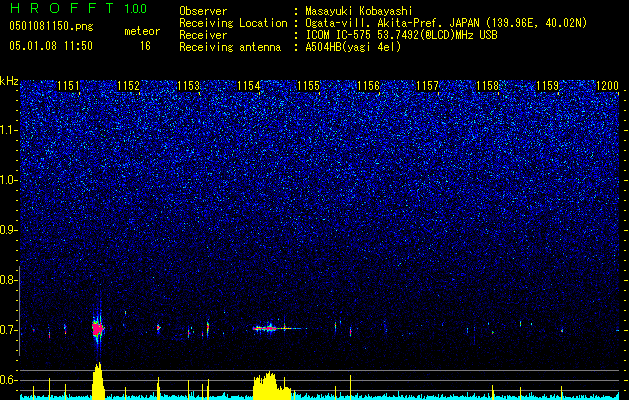Click the 'meteor' count label
Screen dimensions: 629x400
coord(142,31)
